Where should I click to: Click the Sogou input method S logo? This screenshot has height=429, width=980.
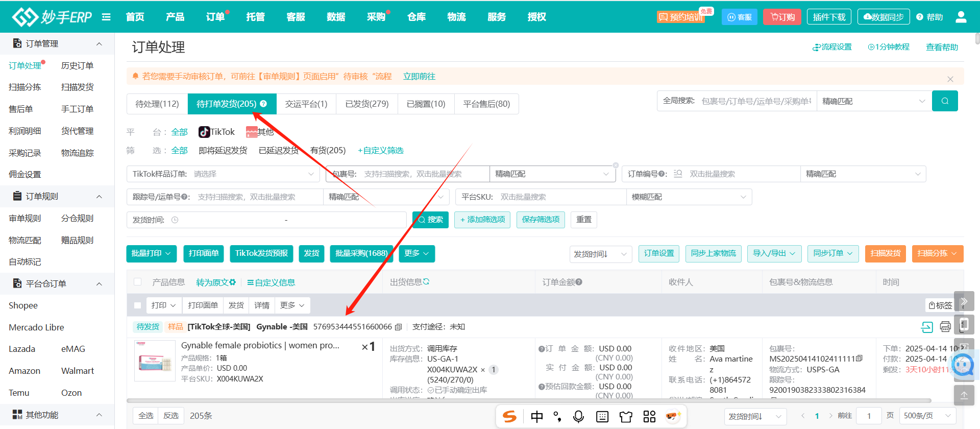point(510,417)
